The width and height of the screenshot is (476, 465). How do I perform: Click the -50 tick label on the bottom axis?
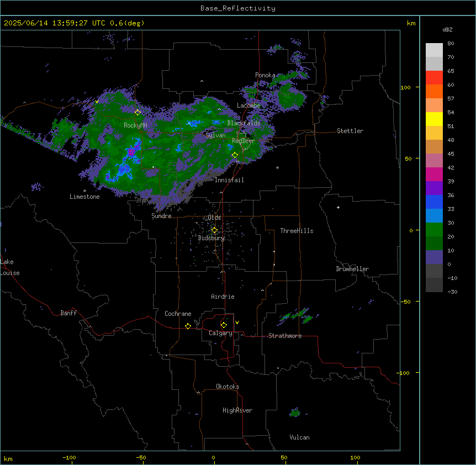(141, 457)
